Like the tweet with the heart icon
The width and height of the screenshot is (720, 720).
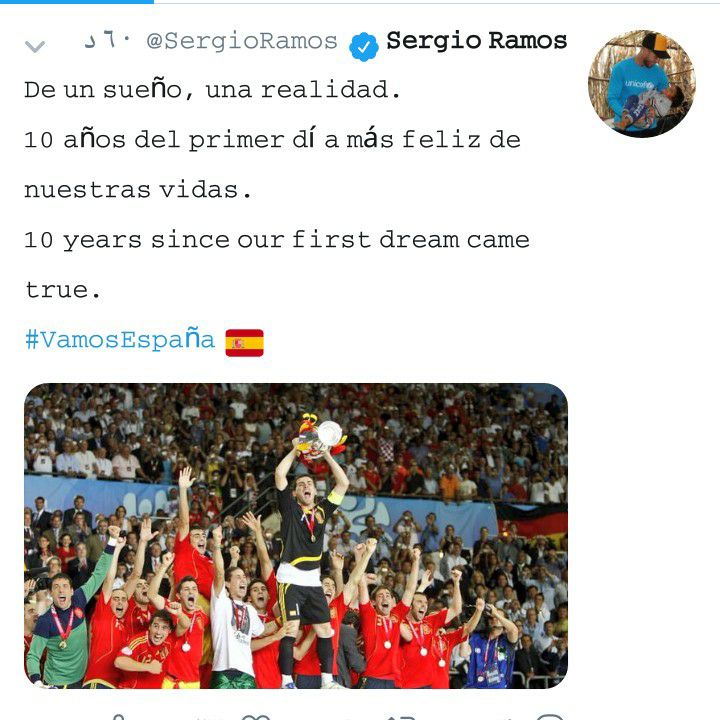(256, 717)
